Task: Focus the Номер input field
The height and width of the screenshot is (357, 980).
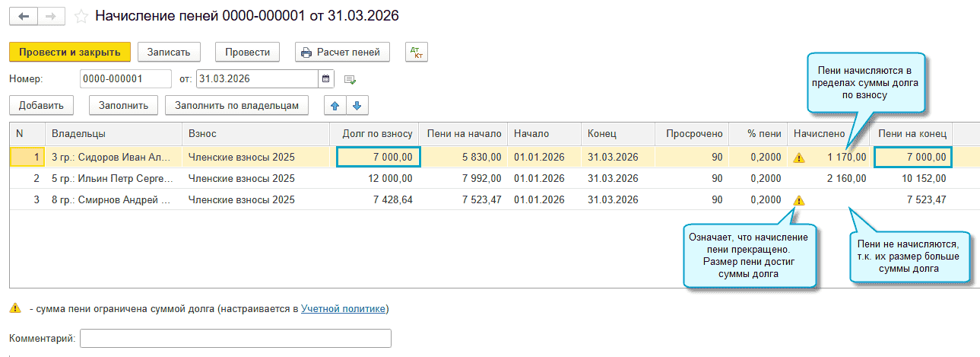Action: point(125,78)
